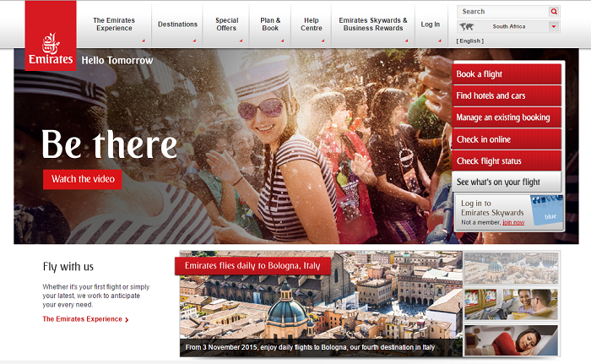Expand the Destinations menu arrow
The image size is (591, 364).
(x=194, y=41)
